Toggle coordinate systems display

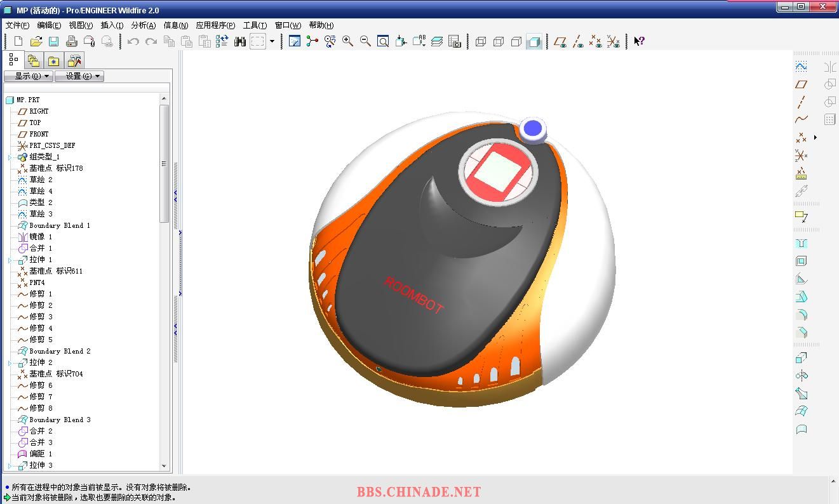[x=614, y=41]
